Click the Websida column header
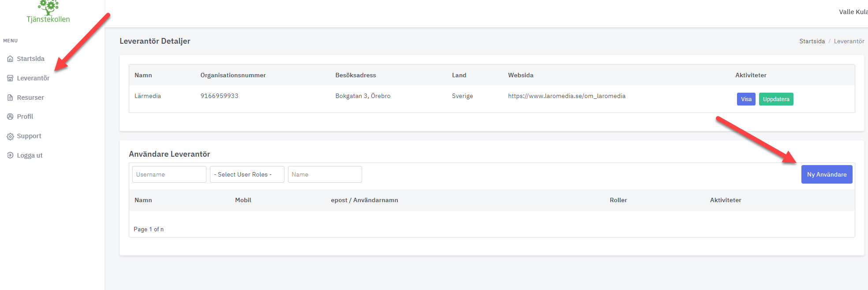The height and width of the screenshot is (290, 868). (521, 75)
